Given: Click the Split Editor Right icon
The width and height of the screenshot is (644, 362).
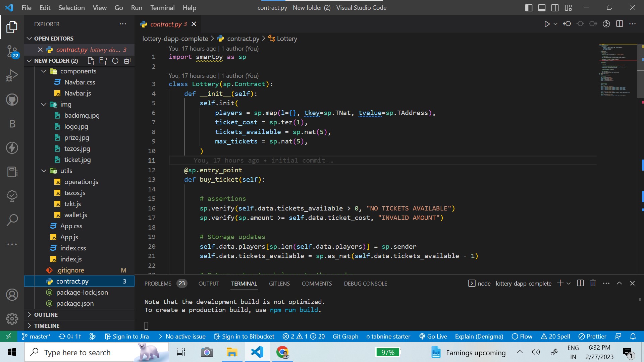Looking at the screenshot, I should (x=620, y=24).
